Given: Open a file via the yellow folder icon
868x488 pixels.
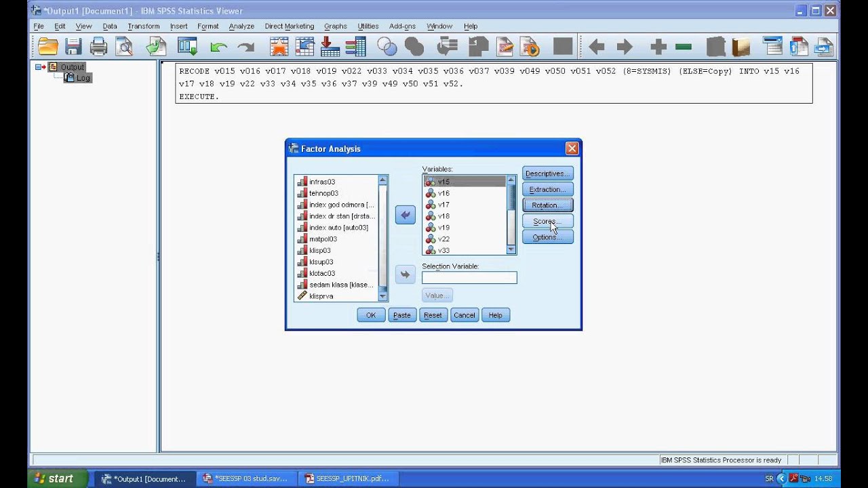Looking at the screenshot, I should (x=48, y=47).
